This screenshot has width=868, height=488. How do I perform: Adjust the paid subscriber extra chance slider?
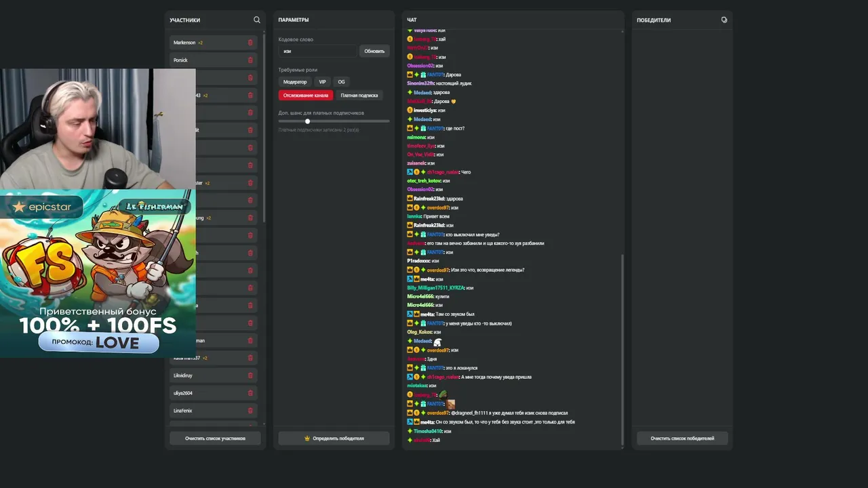tap(334, 121)
